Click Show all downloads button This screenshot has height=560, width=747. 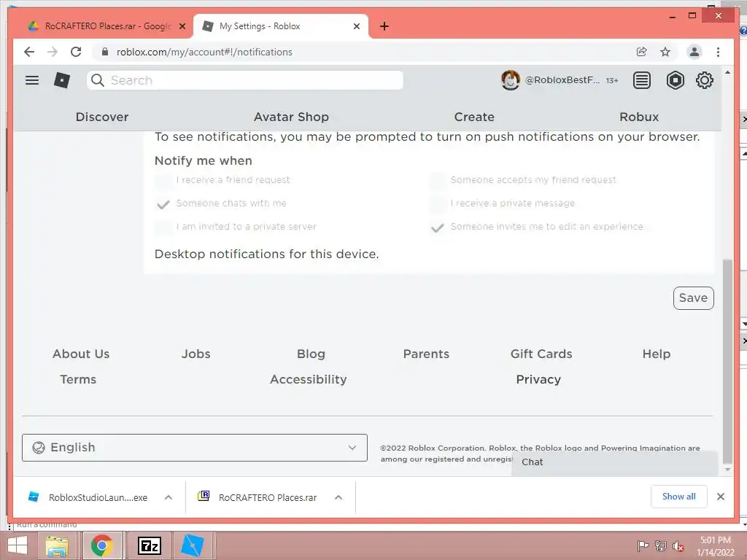tap(679, 497)
